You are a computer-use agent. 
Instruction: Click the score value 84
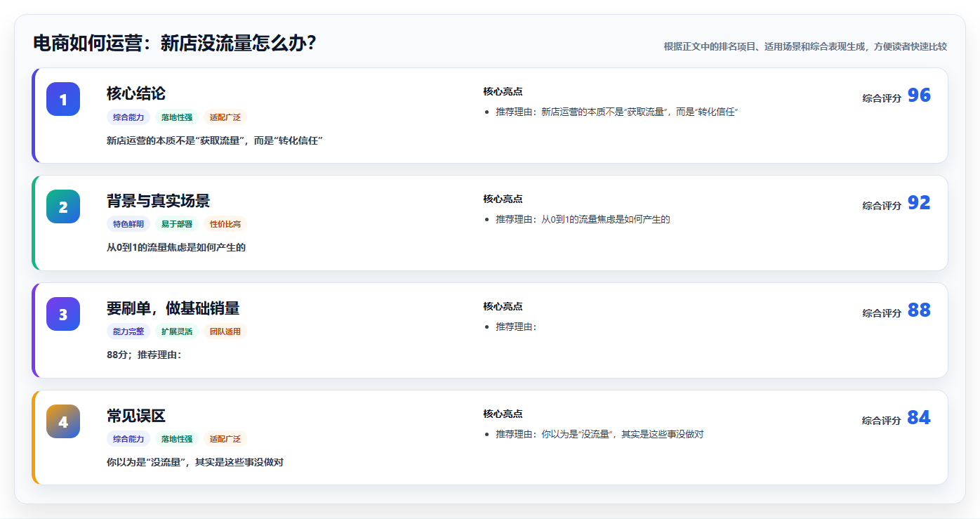(919, 418)
